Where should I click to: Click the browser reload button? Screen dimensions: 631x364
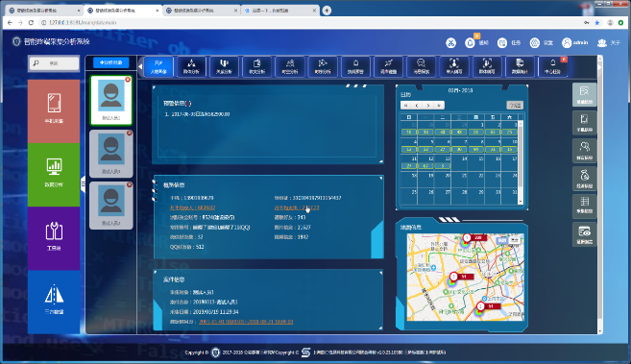point(31,23)
